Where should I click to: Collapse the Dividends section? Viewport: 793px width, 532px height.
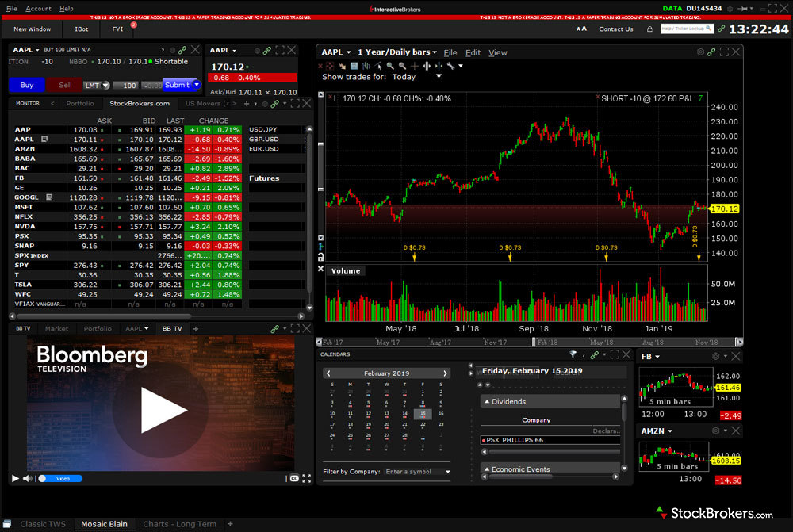487,401
